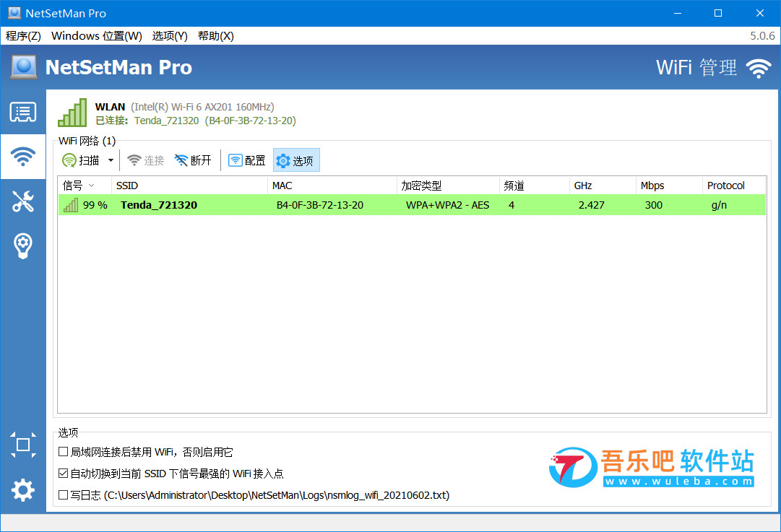Click the lightbulb tips sidebar icon
781x532 pixels.
click(x=23, y=245)
